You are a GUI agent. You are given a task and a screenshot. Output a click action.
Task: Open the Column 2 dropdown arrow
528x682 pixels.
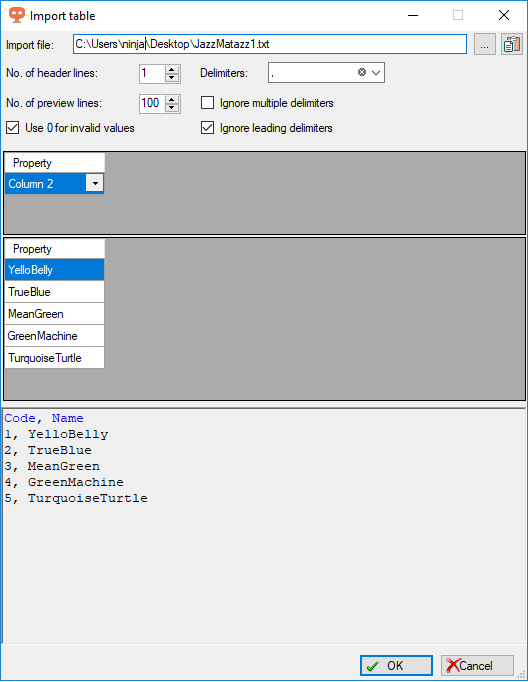(95, 183)
